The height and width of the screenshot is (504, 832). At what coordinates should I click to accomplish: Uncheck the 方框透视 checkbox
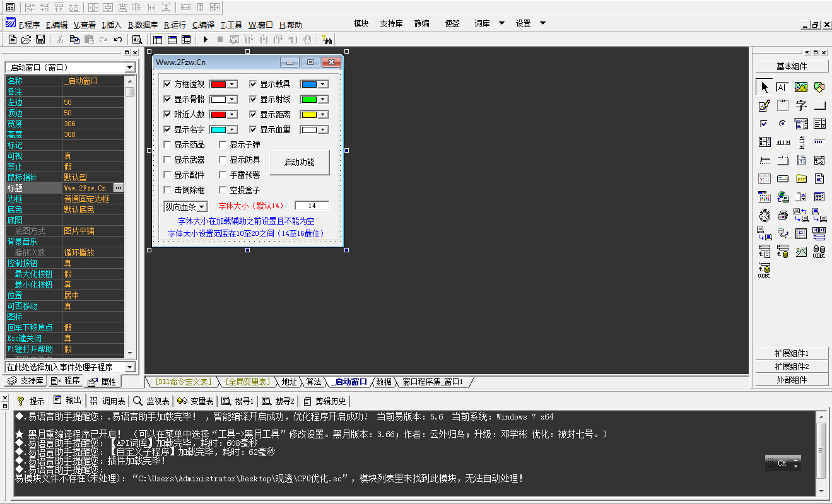167,84
